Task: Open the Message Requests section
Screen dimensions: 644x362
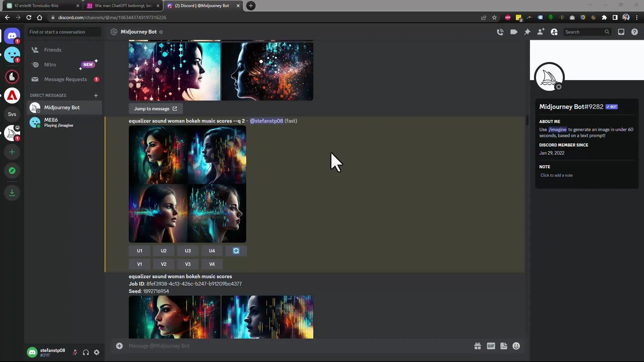Action: click(x=65, y=79)
